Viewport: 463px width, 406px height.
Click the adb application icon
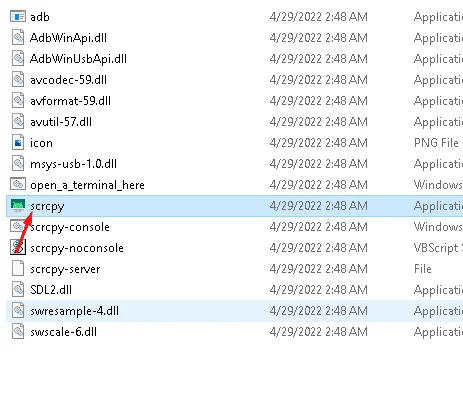[18, 16]
